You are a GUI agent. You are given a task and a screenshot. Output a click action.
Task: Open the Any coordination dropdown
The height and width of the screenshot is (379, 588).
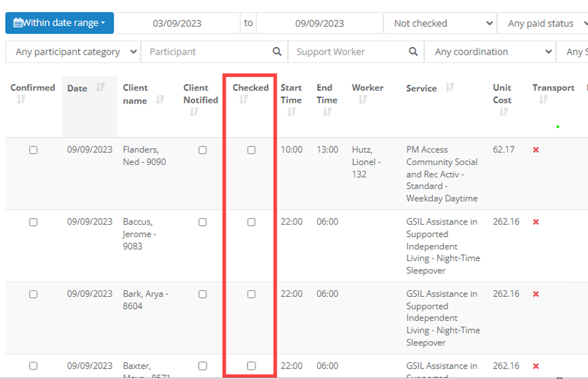click(x=490, y=52)
